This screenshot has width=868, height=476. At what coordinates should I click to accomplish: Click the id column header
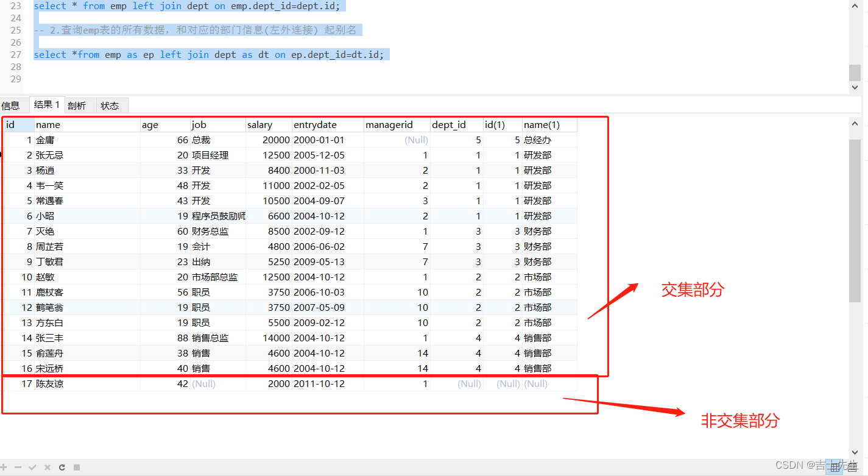pos(19,124)
